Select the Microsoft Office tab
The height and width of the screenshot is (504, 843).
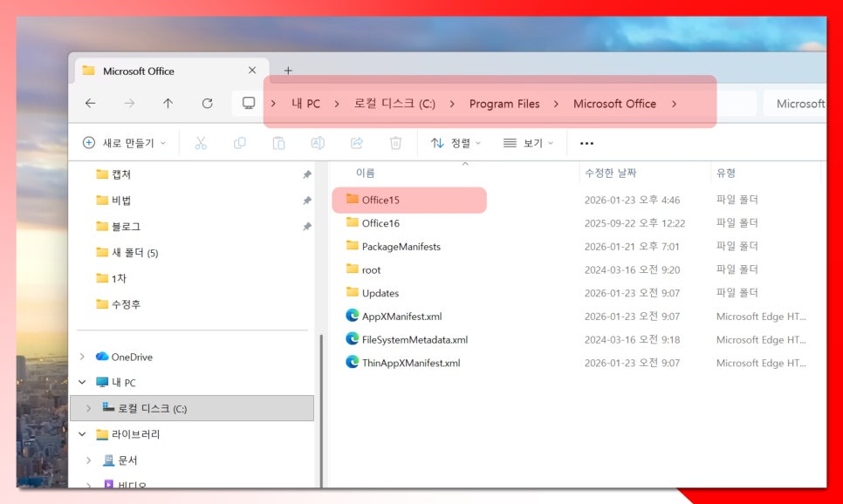[171, 71]
